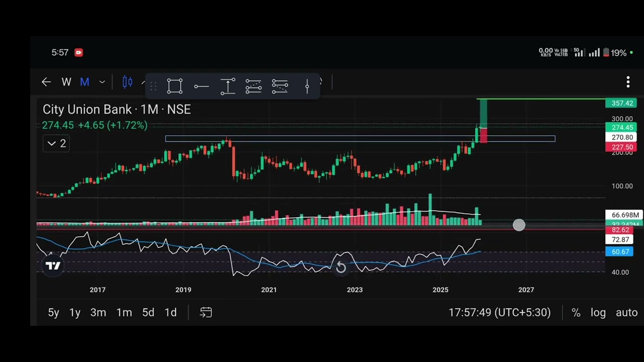Select the long position green target zone
This screenshot has height=362, width=644.
[x=484, y=113]
